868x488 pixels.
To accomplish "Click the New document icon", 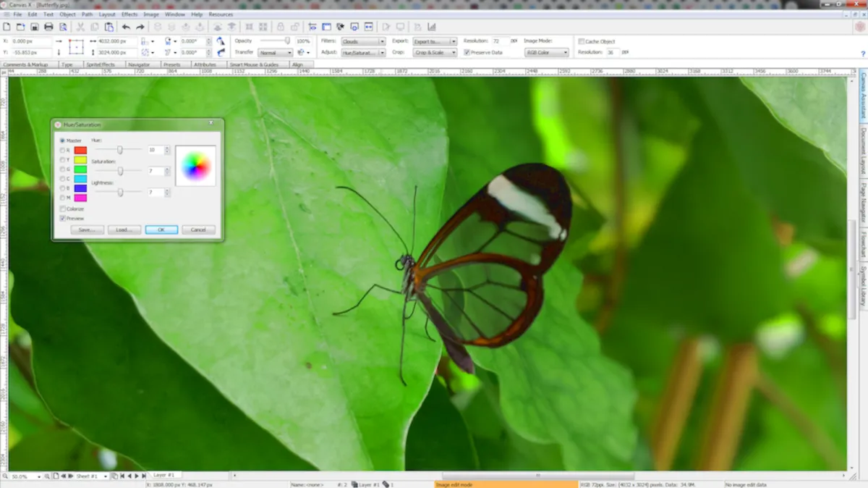I will click(7, 27).
